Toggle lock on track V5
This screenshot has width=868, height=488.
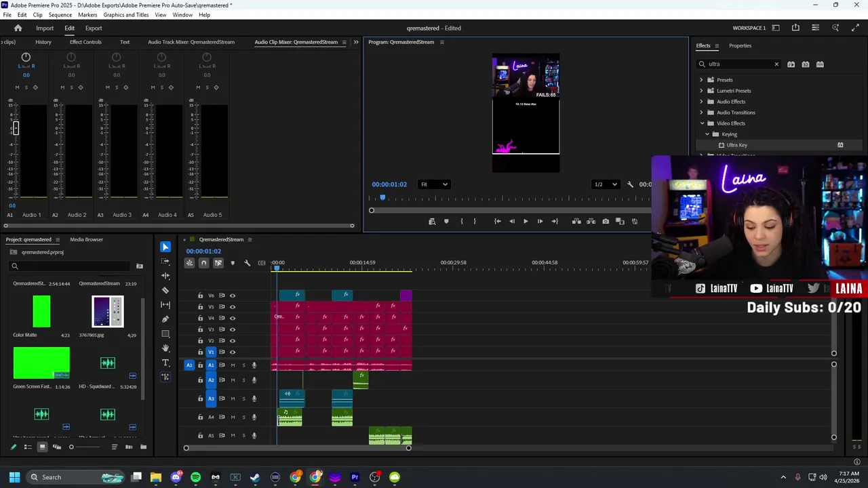click(200, 306)
